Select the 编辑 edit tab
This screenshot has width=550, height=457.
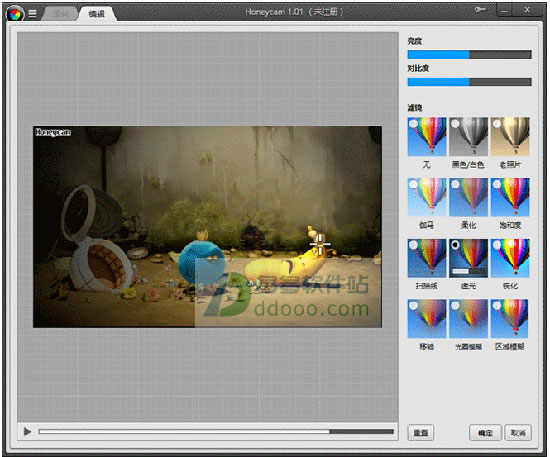97,14
